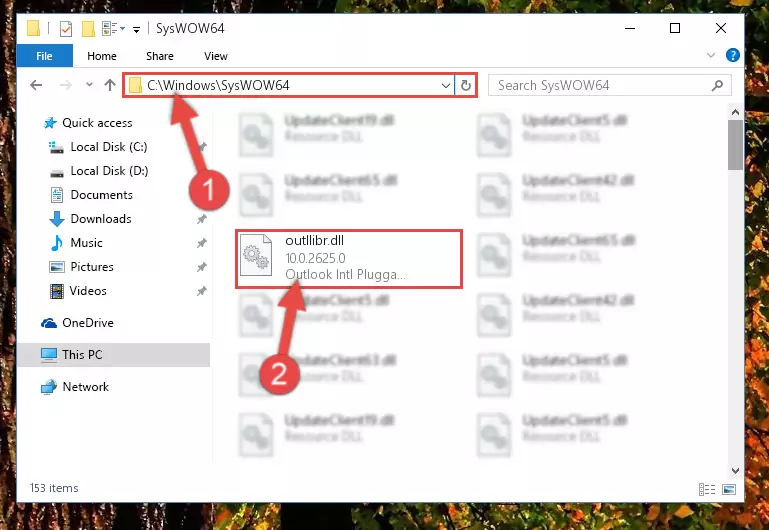Click the New folder icon in the title bar
This screenshot has height=530, width=769.
point(88,28)
